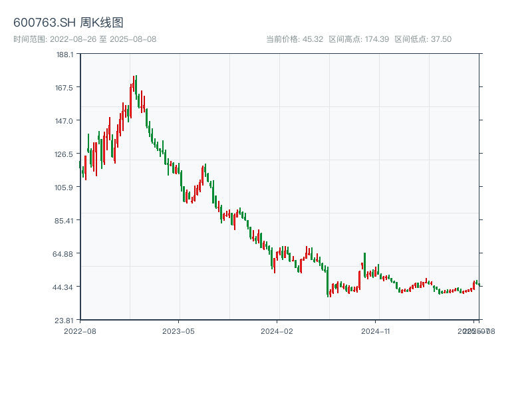The image size is (532, 399).
Task: Click the 188.1 y-axis label
Action: [65, 55]
